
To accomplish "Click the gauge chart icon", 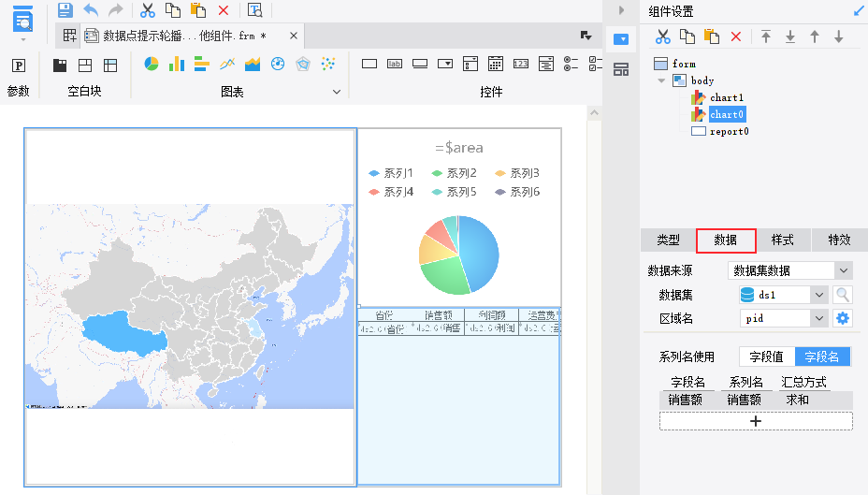I will [x=278, y=65].
